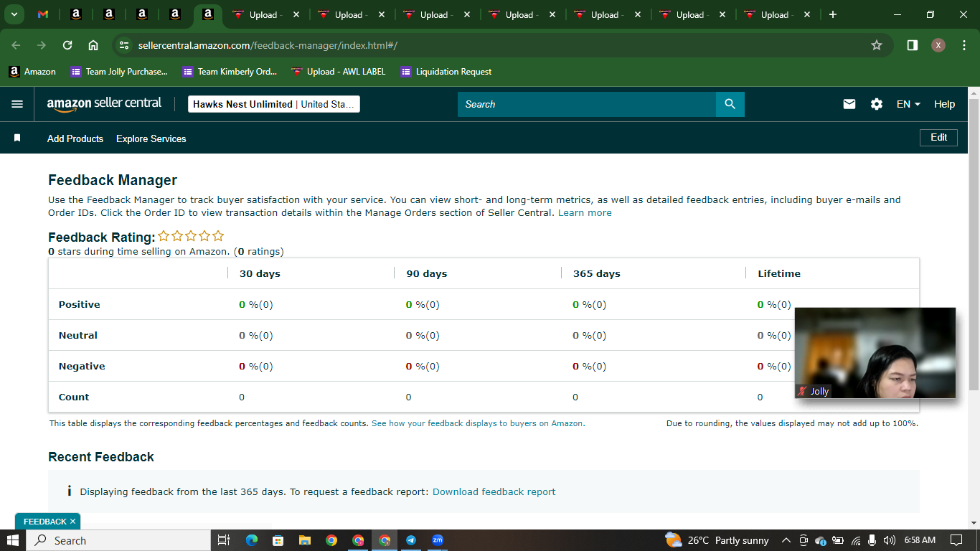The height and width of the screenshot is (551, 980).
Task: Click the weather 26°C Partly sunny widget
Action: [717, 540]
